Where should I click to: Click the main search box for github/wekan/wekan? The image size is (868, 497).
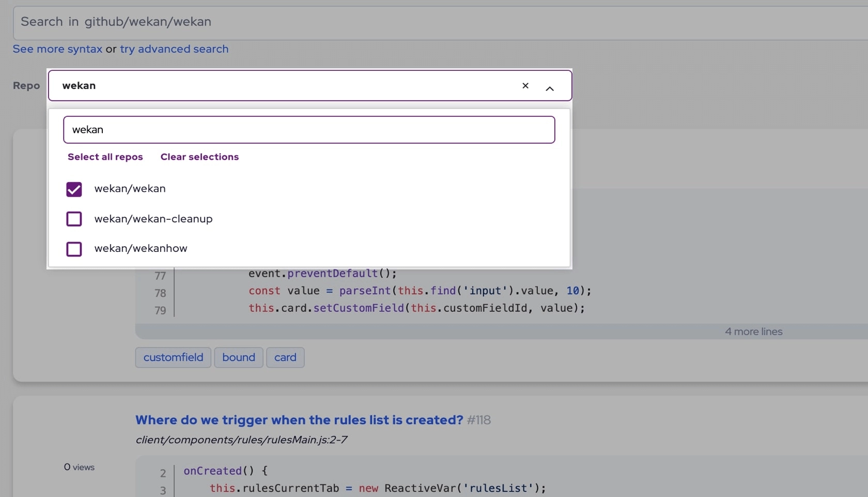point(439,22)
